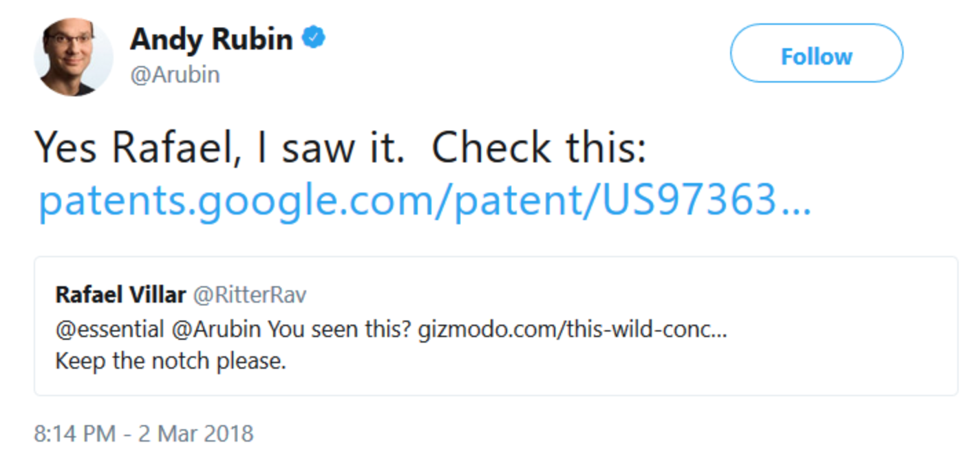Open the @RitterRav handle
Image resolution: width=980 pixels, height=454 pixels.
pos(249,294)
